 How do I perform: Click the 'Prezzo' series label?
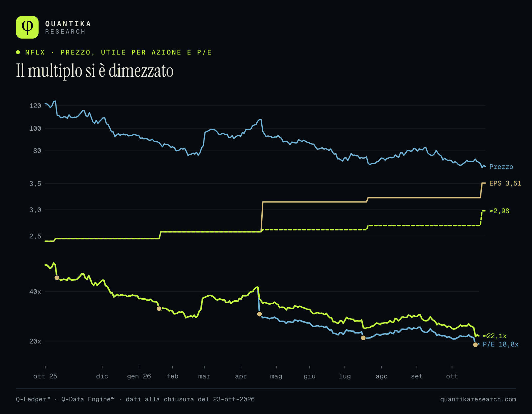coord(501,167)
